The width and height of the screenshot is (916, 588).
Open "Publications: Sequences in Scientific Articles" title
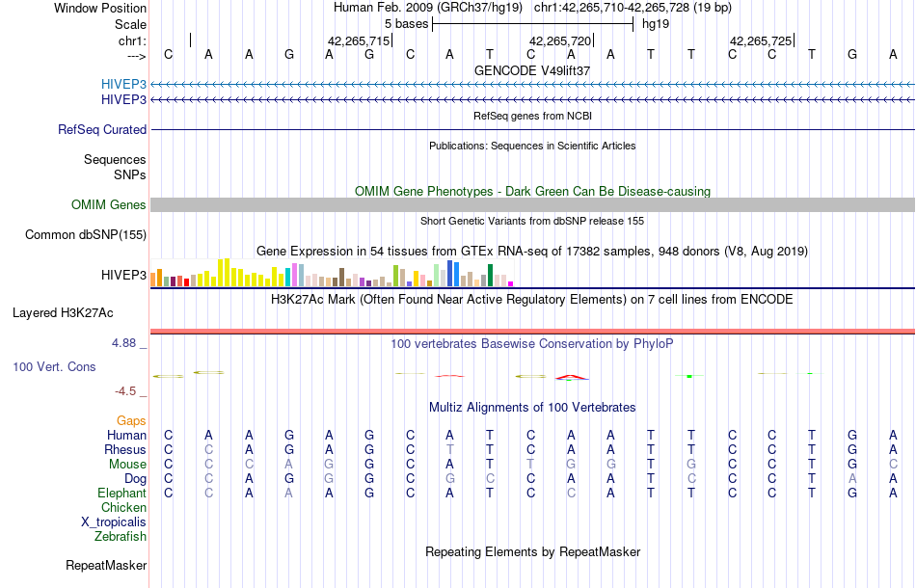coord(532,146)
